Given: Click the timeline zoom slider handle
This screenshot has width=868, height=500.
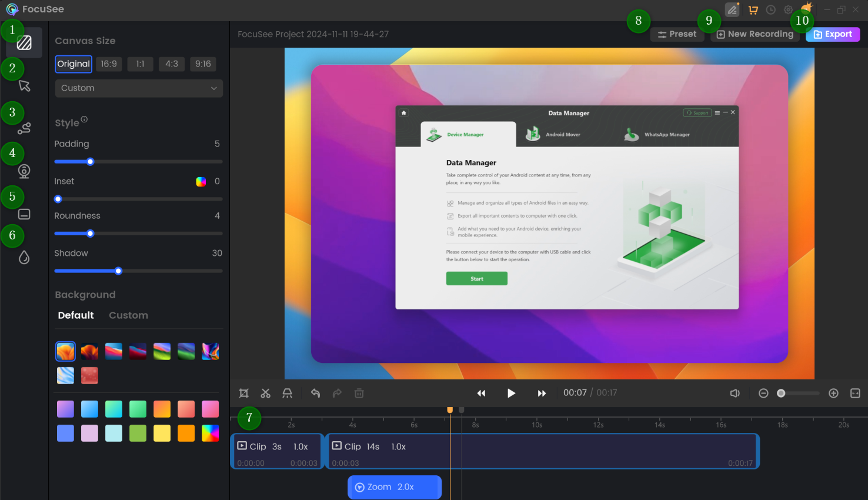Looking at the screenshot, I should click(781, 393).
